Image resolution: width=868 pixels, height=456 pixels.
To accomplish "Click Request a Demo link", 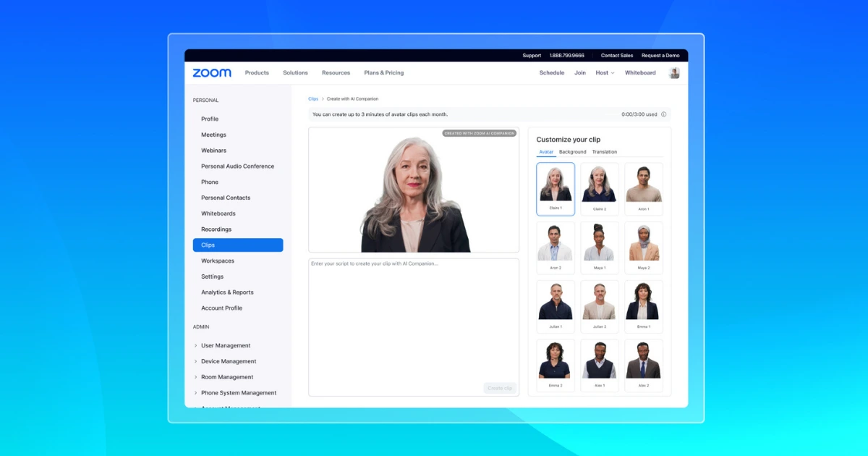I will tap(660, 56).
